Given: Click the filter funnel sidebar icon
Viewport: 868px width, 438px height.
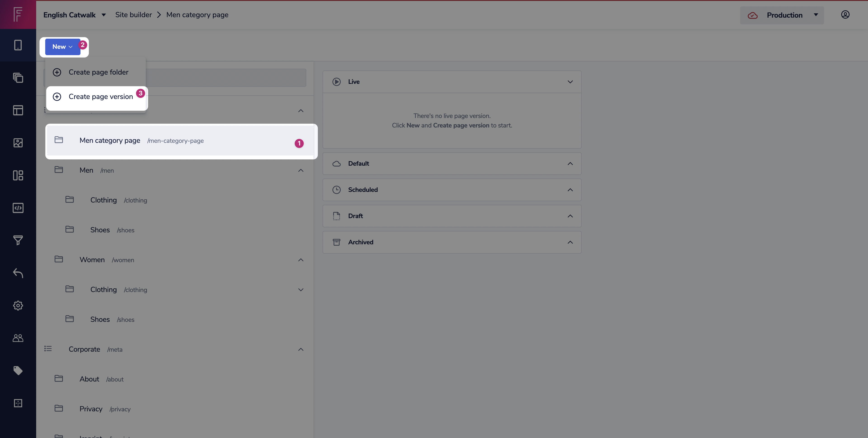Looking at the screenshot, I should (18, 240).
